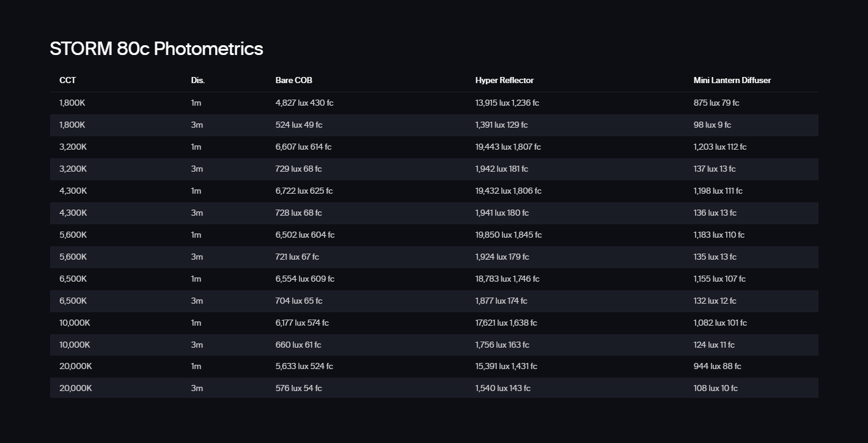The height and width of the screenshot is (443, 868).
Task: Select the 4,827 lux 430 fc cell
Action: click(x=304, y=103)
